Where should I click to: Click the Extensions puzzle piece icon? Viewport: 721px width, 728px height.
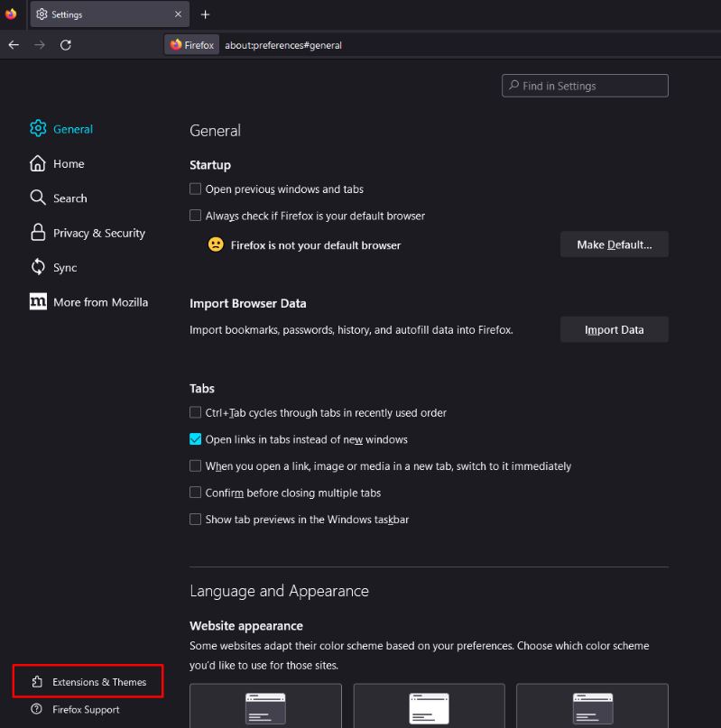coord(37,682)
